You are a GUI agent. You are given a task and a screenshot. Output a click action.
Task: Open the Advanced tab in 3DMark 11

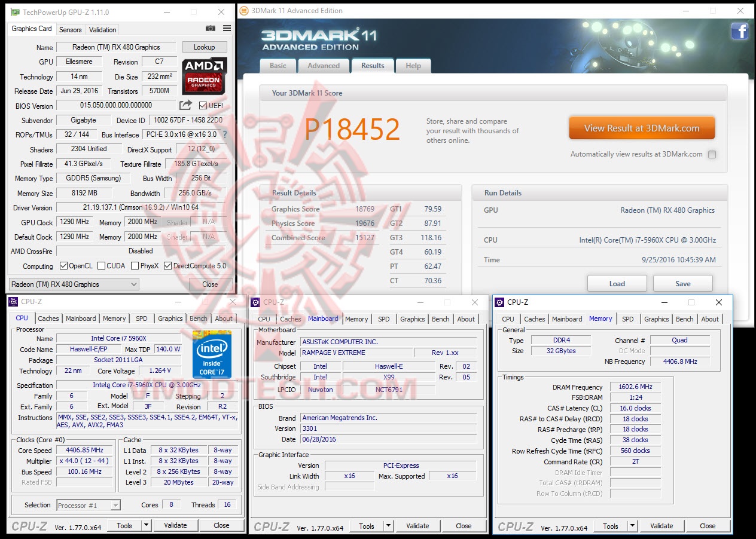[324, 66]
